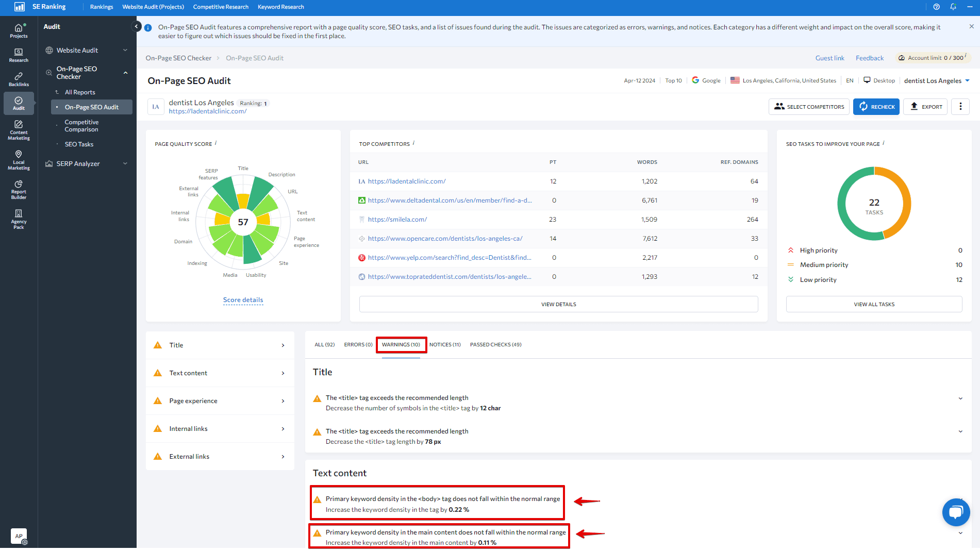Open Content Marketing in the sidebar
Screen dimensions: 980x551
19,130
